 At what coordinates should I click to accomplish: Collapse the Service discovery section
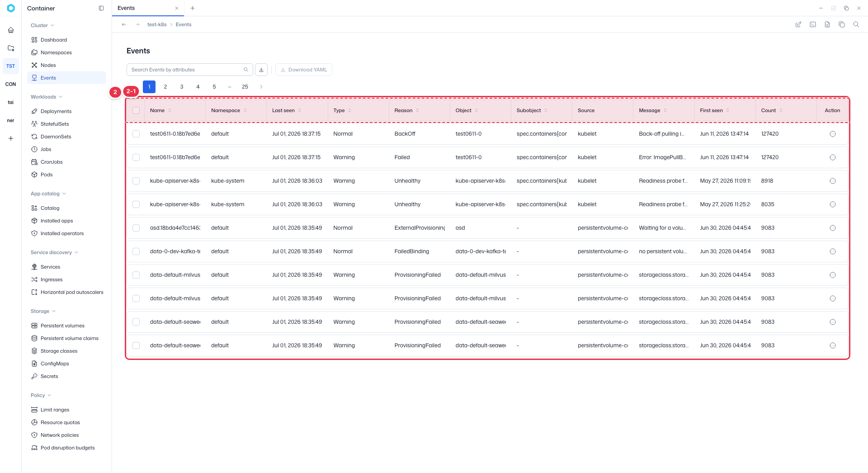[x=55, y=252]
